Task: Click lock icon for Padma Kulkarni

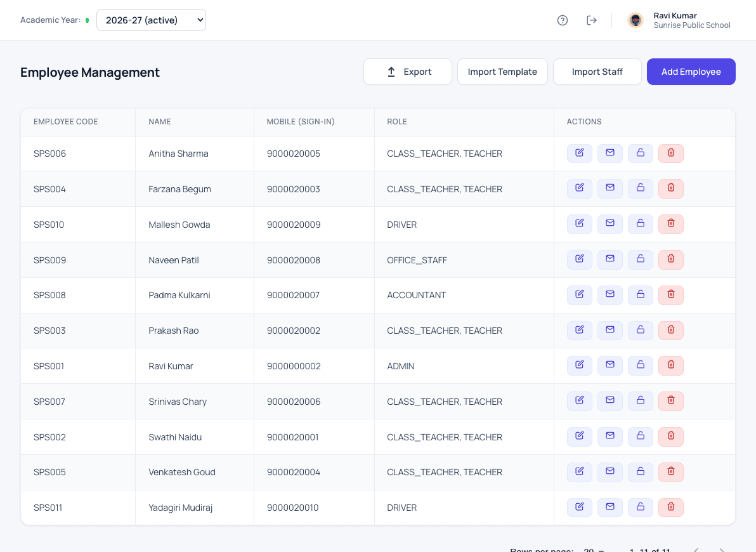Action: pyautogui.click(x=641, y=295)
